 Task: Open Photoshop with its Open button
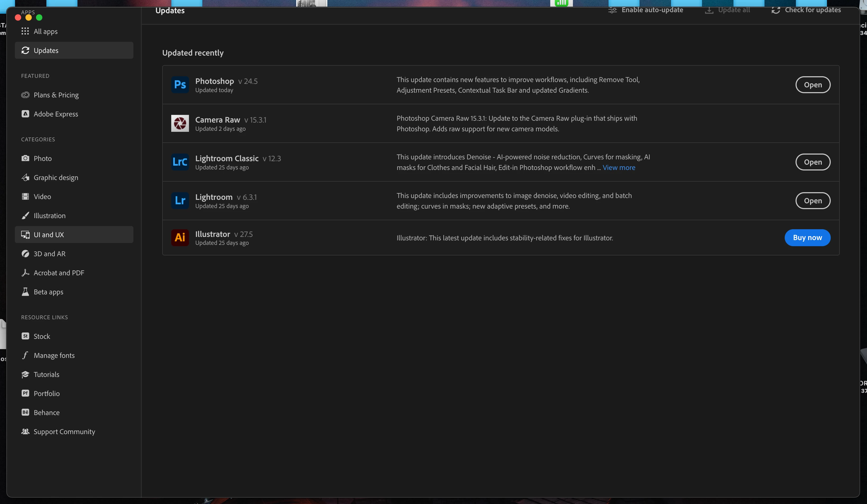point(812,85)
